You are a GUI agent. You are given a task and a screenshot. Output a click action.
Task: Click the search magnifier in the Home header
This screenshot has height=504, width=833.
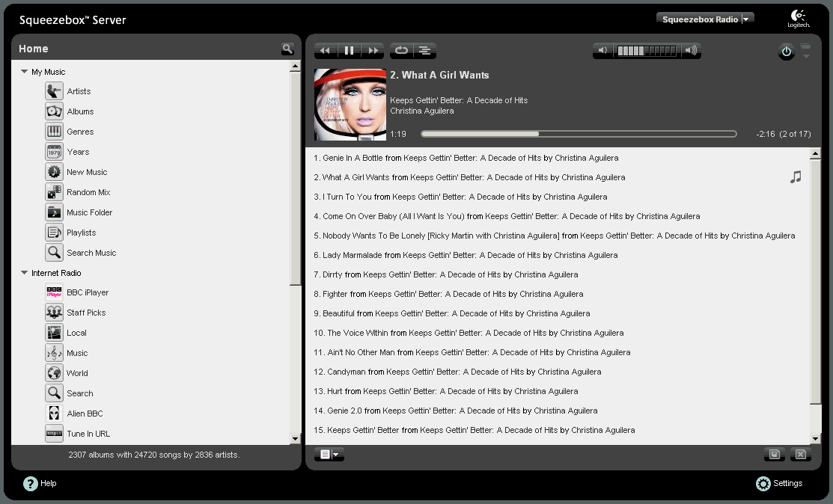click(x=287, y=49)
